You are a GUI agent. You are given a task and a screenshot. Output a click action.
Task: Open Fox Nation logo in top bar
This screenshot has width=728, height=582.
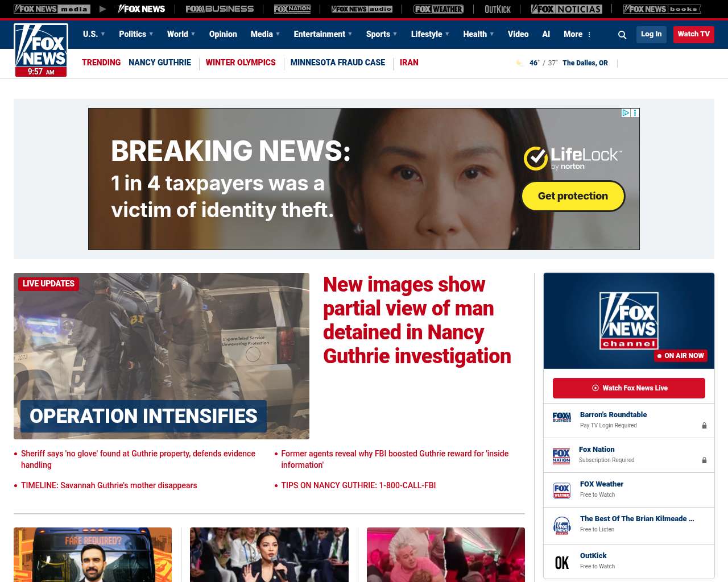coord(292,9)
